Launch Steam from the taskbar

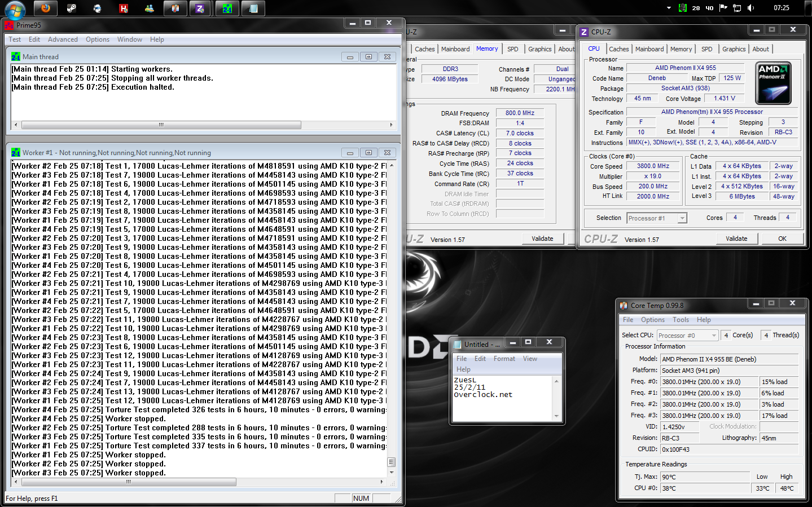[x=72, y=8]
